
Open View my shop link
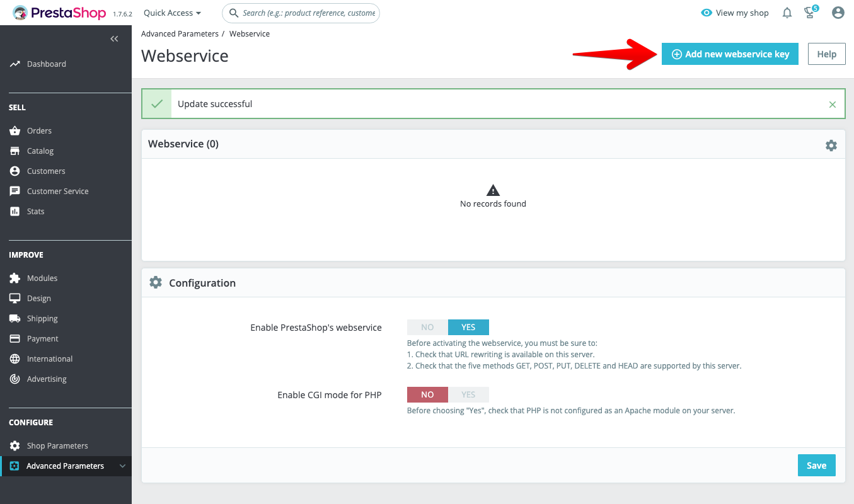tap(742, 13)
